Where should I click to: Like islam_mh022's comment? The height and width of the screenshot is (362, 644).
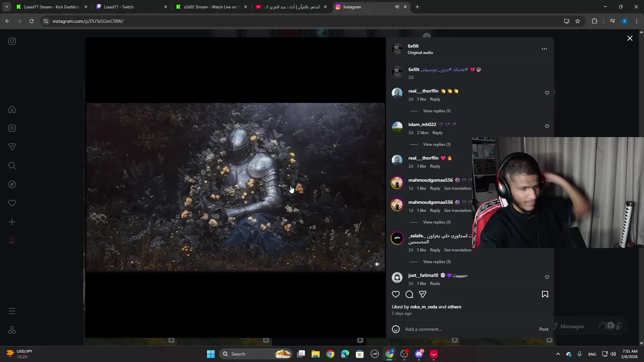pos(547,126)
